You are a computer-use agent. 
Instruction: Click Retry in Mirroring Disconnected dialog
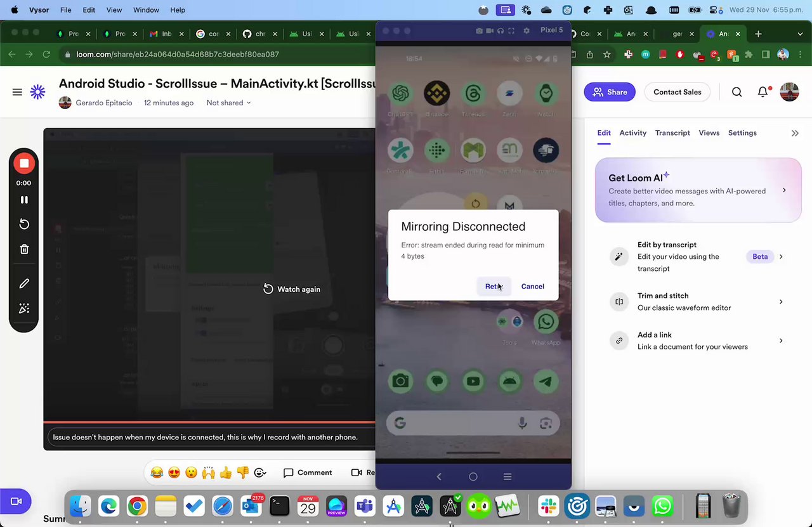click(x=494, y=287)
